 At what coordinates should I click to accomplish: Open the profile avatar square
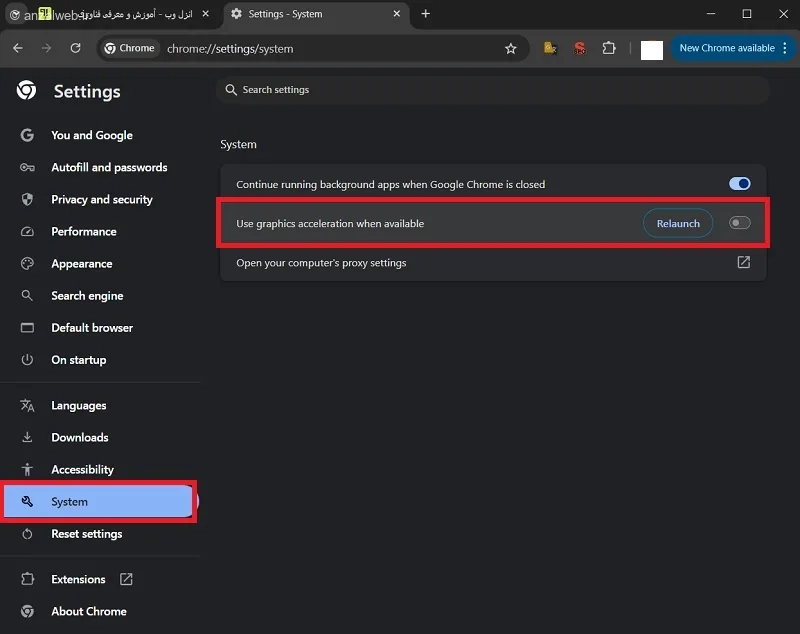pyautogui.click(x=652, y=50)
